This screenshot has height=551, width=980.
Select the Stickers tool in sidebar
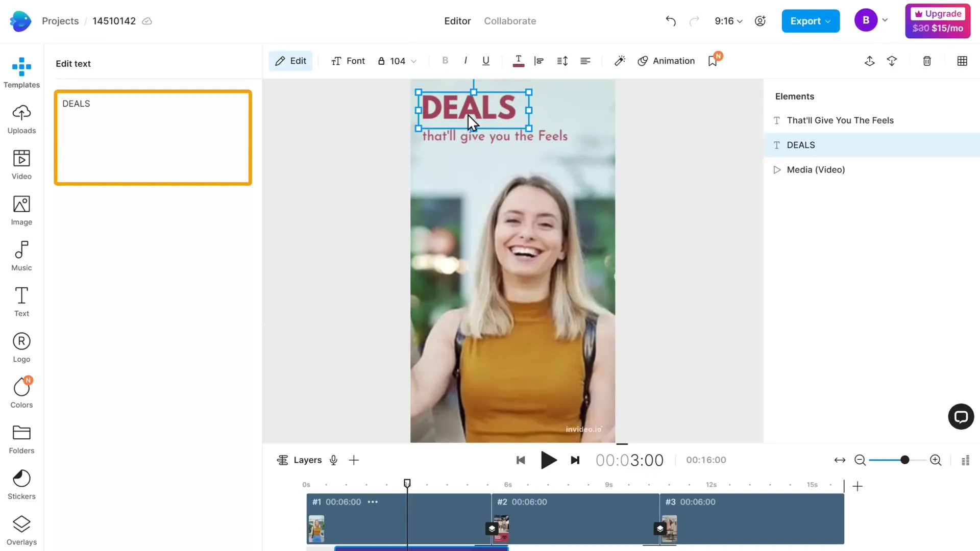[21, 483]
